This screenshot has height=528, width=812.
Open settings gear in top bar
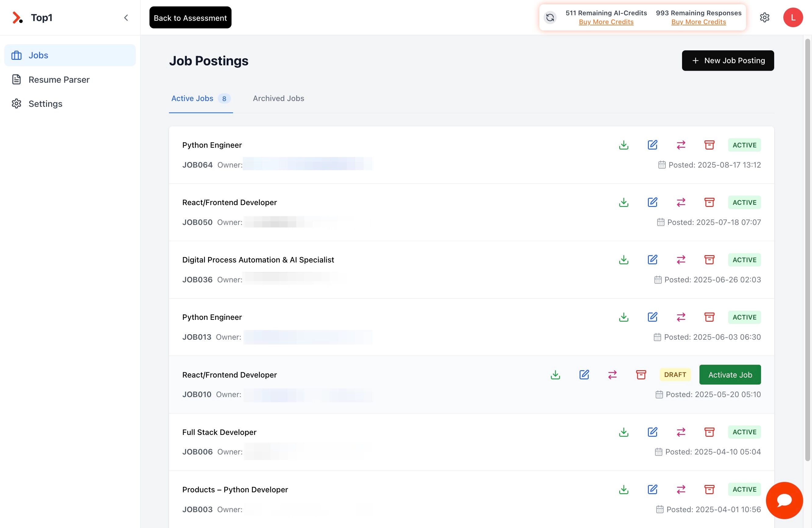[765, 17]
